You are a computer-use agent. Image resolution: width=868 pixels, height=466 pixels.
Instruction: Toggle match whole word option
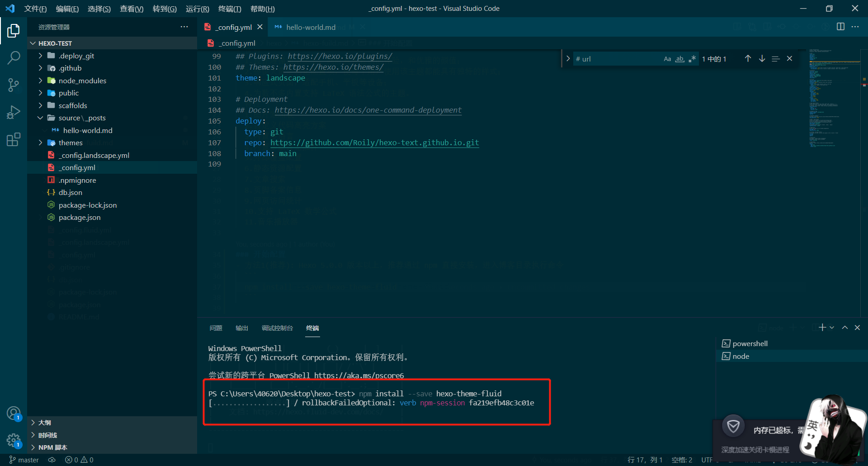679,59
